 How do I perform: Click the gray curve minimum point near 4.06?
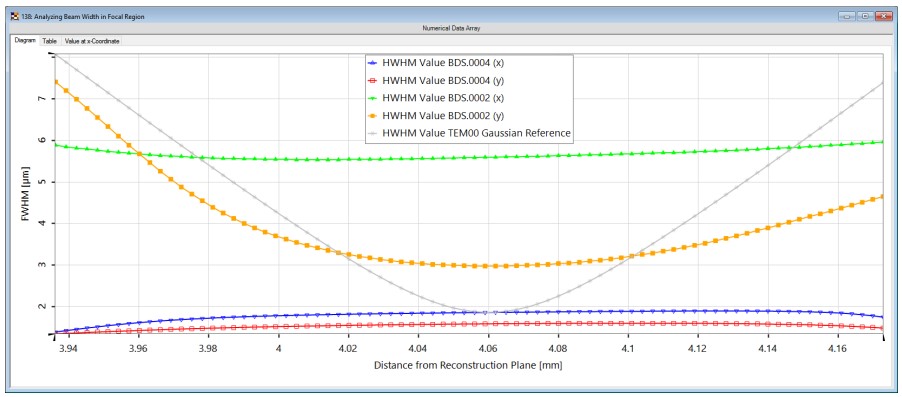[485, 313]
